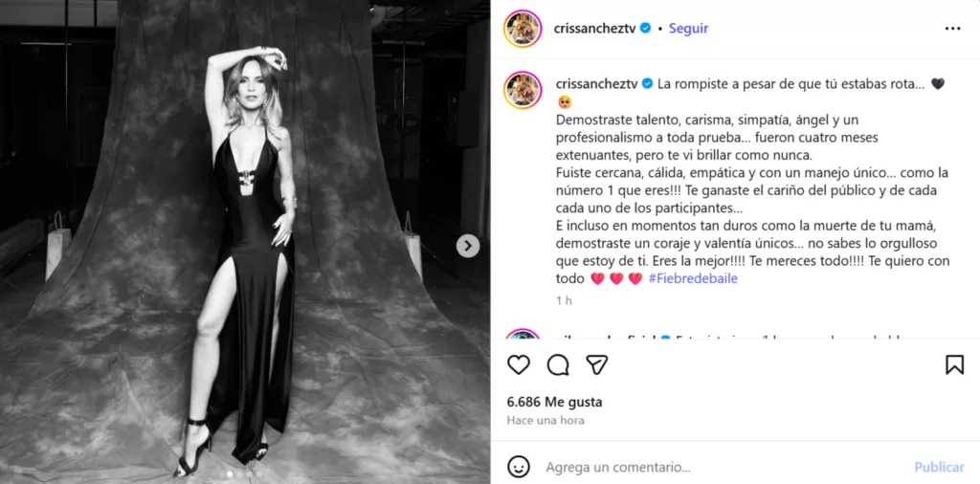Follow the account with the Seguir button

click(688, 28)
